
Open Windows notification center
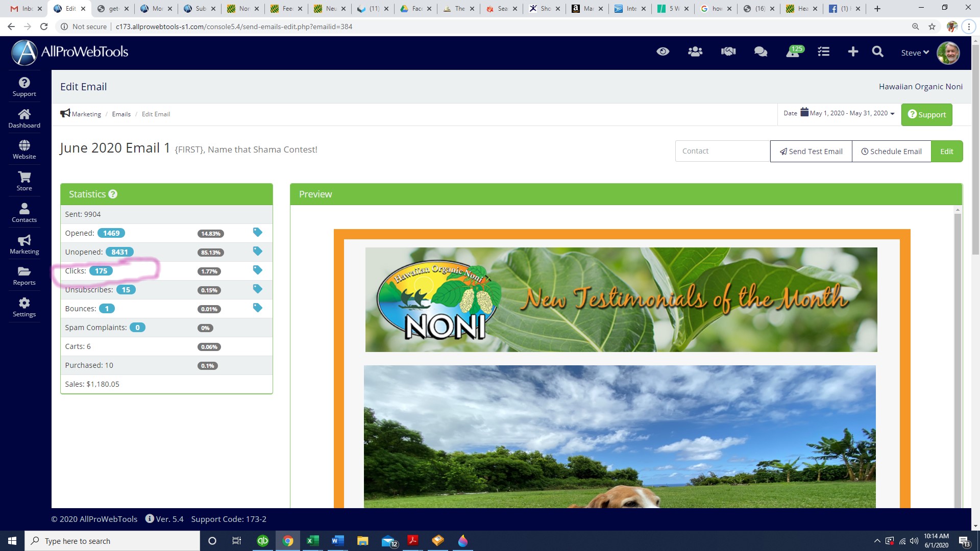[964, 541]
